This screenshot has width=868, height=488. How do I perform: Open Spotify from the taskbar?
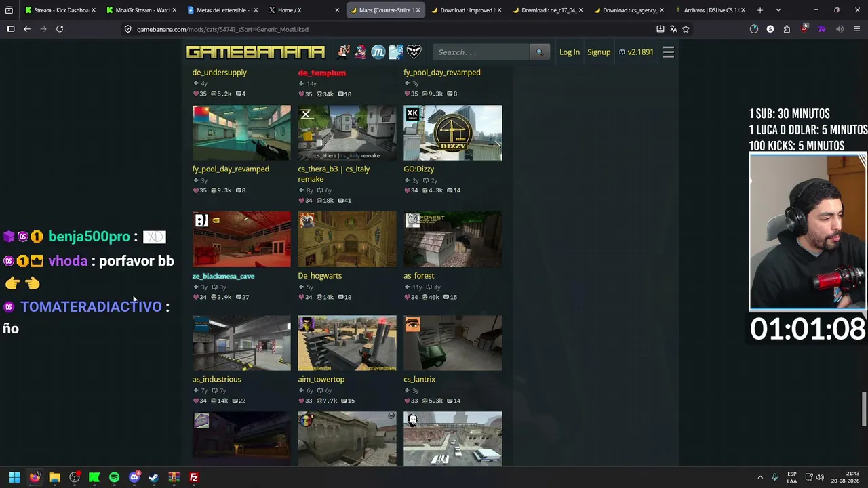(114, 478)
